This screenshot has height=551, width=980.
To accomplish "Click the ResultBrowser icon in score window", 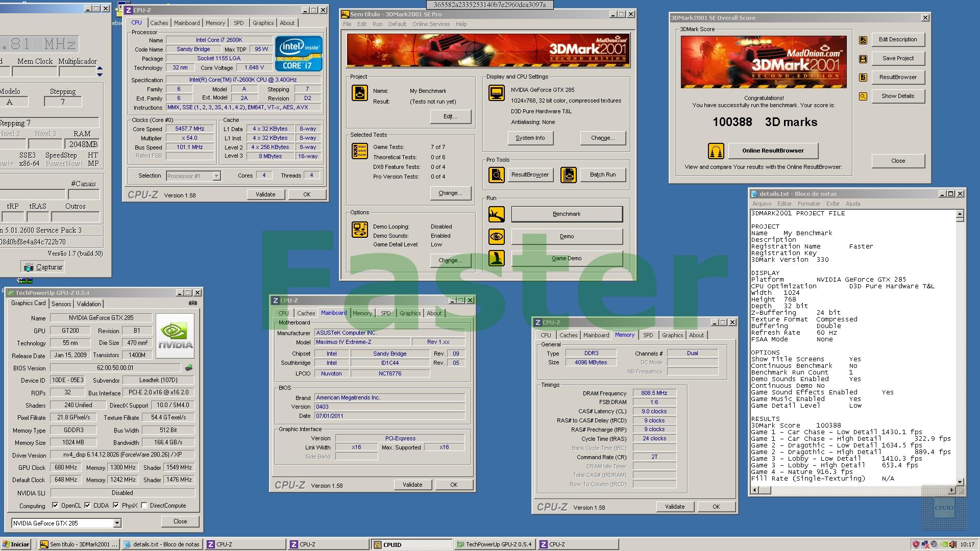I will click(863, 78).
